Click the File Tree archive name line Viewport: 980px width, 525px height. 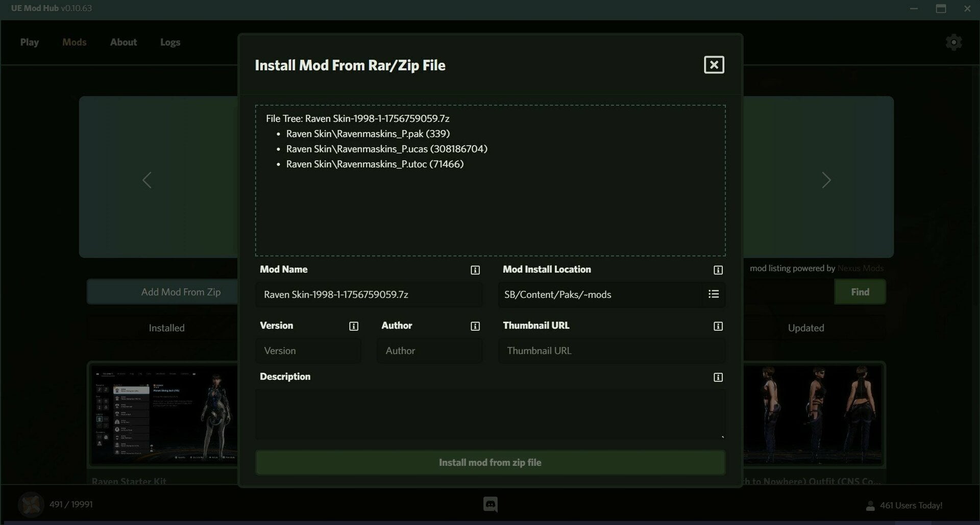coord(357,118)
